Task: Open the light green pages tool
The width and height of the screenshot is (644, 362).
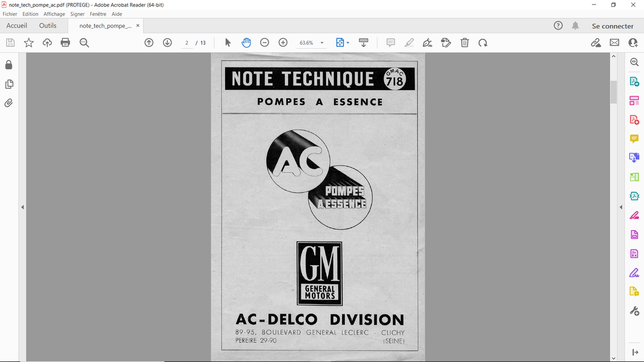Action: (x=634, y=177)
